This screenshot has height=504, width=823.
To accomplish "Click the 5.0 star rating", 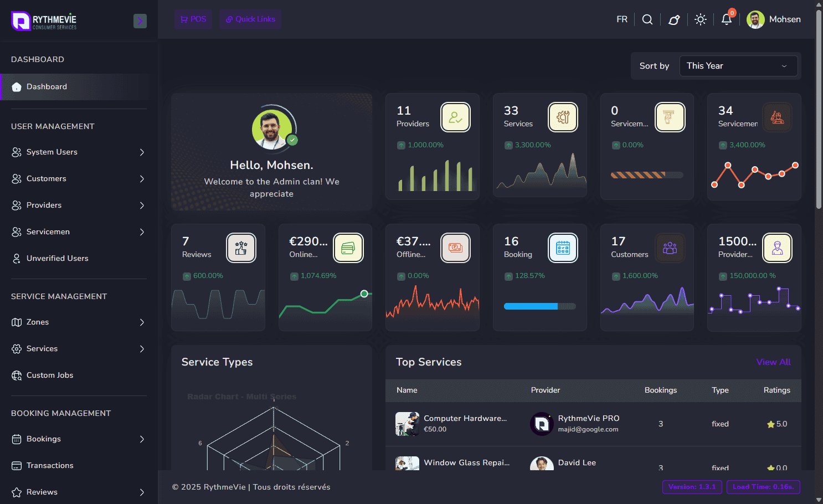I will tap(776, 424).
